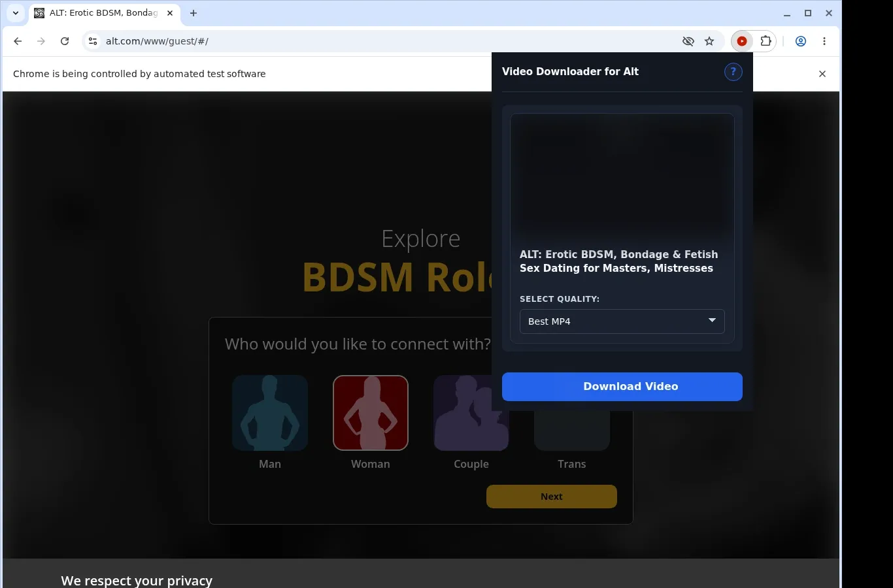Viewport: 893px width, 588px height.
Task: Open the Chrome extensions puzzle menu
Action: [x=766, y=41]
